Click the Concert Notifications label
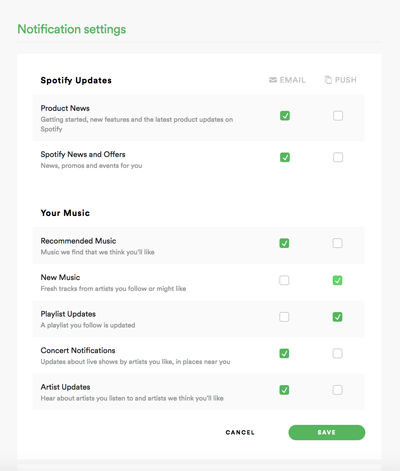 [78, 350]
